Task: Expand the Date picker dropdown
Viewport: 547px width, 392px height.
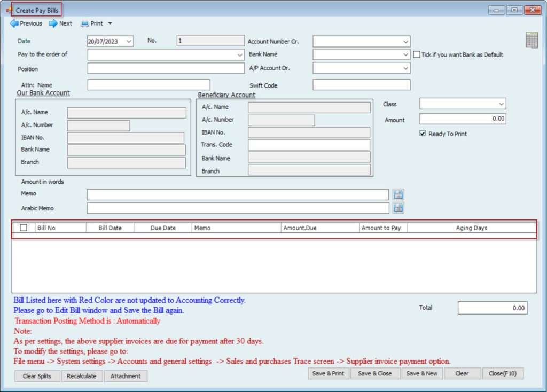Action: pos(129,41)
